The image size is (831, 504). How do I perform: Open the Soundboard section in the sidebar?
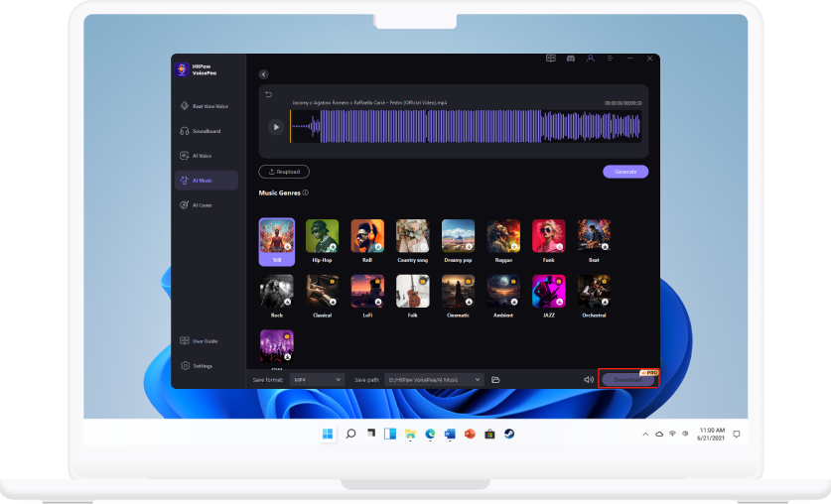pos(206,131)
